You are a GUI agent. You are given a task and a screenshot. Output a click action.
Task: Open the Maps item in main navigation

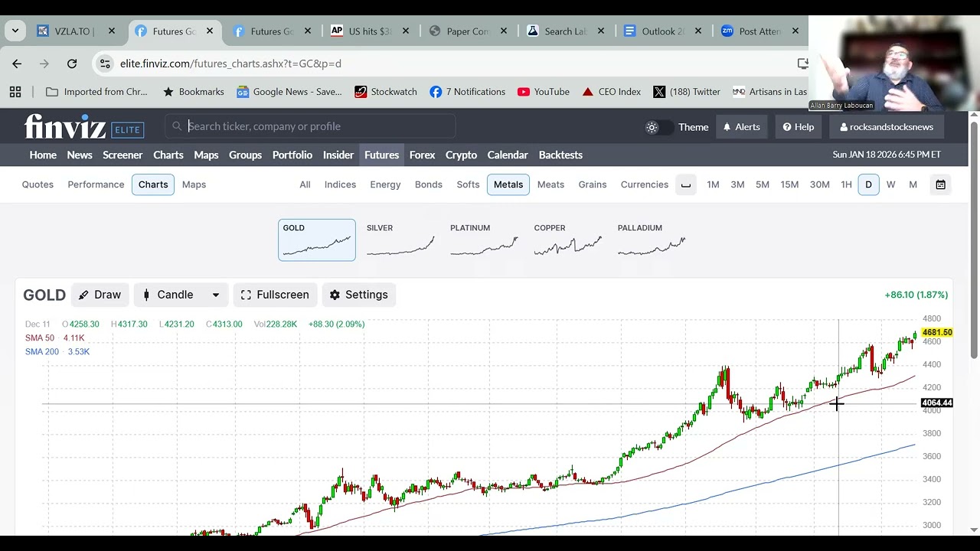pyautogui.click(x=206, y=155)
